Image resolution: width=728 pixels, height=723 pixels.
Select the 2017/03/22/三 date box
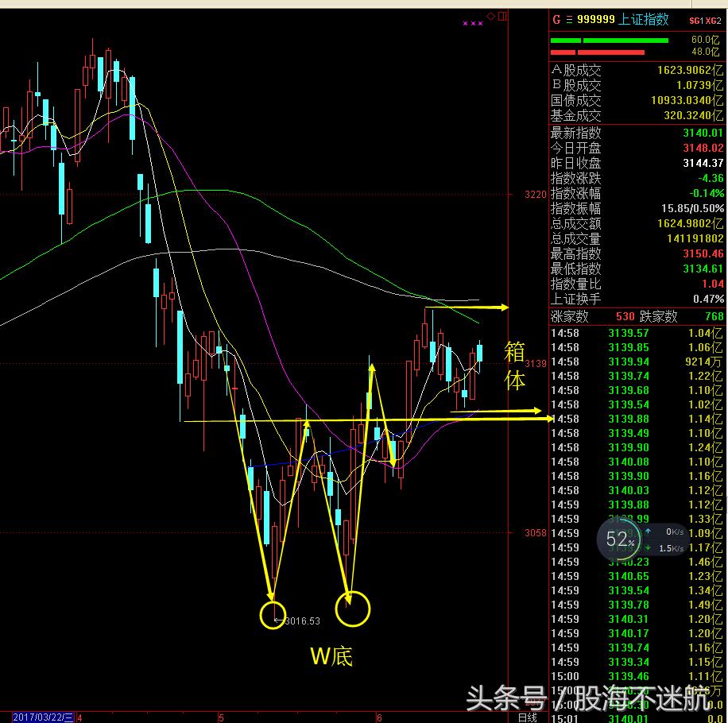(x=43, y=717)
